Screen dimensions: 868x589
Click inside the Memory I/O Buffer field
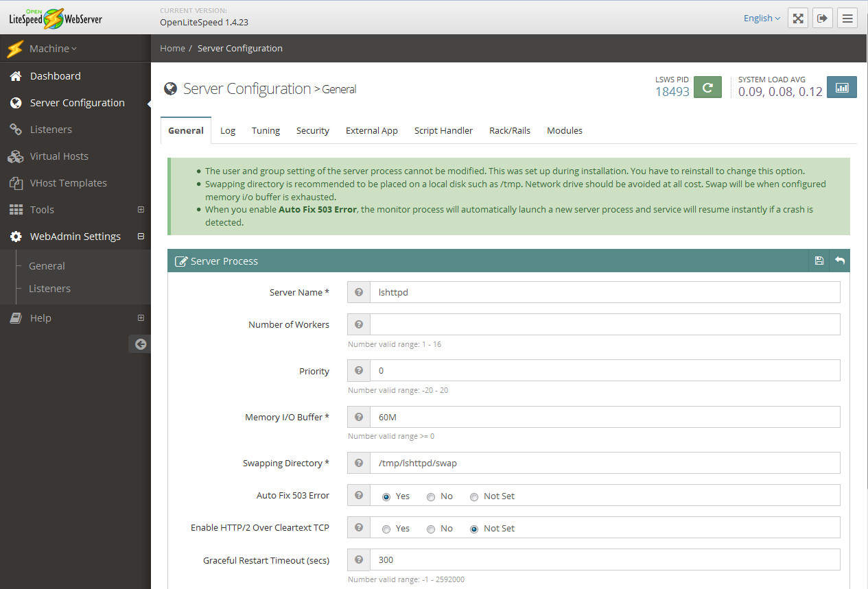tap(605, 416)
